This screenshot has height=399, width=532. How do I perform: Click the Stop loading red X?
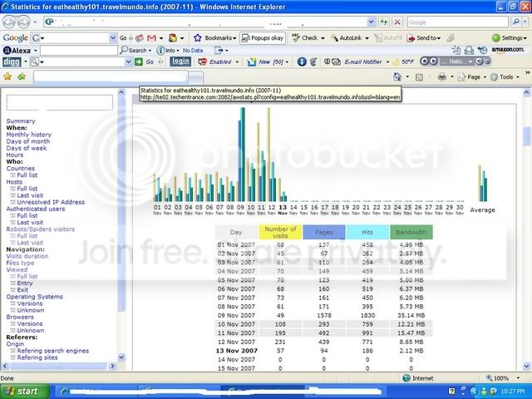click(x=397, y=22)
